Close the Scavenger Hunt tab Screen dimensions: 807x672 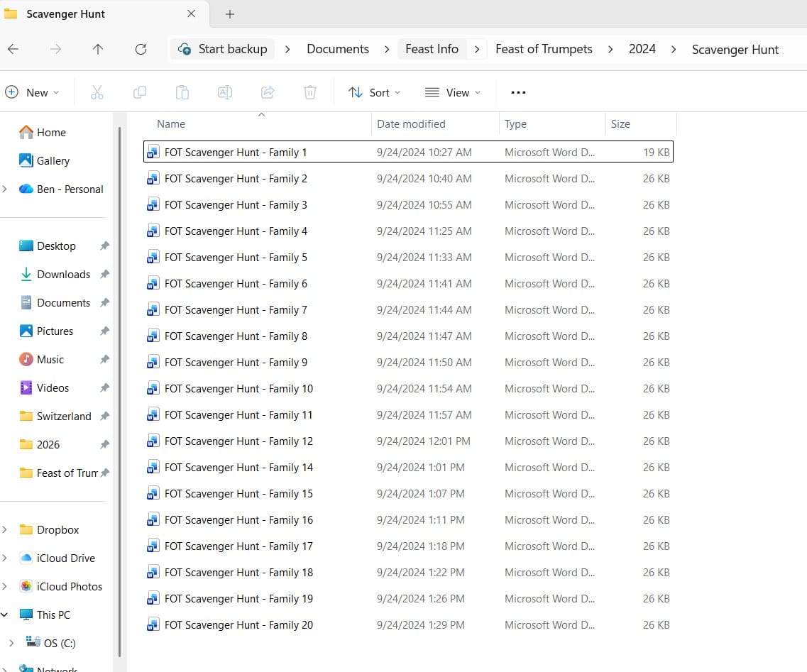192,14
